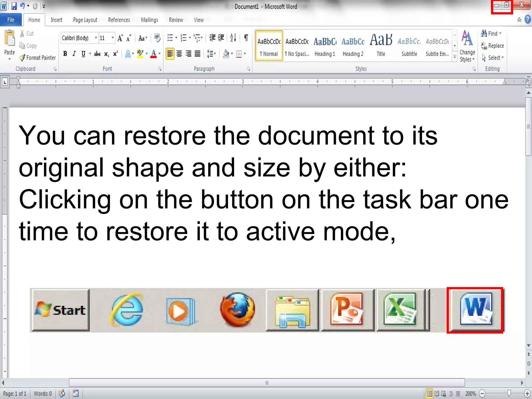Switch to the Insert tab
The image size is (532, 399).
click(56, 20)
